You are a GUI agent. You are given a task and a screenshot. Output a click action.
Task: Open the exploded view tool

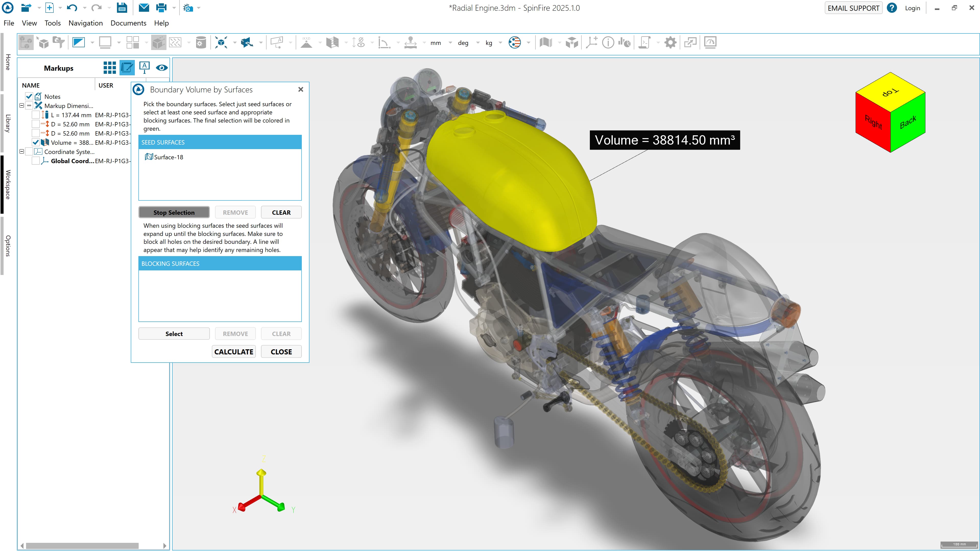pyautogui.click(x=572, y=42)
